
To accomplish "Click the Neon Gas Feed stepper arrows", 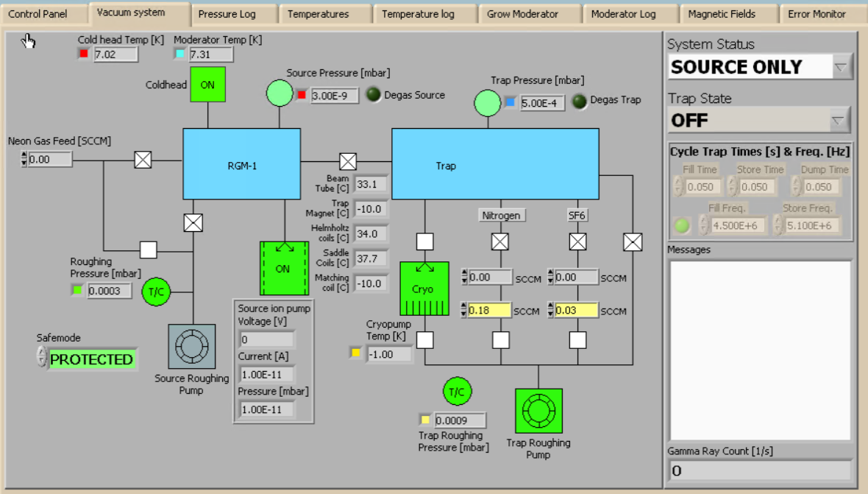I will [x=24, y=159].
